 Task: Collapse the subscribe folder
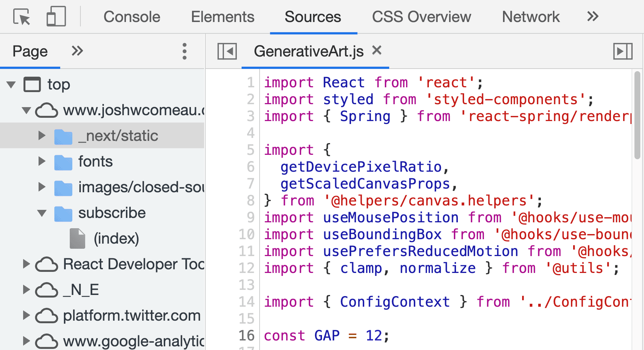(41, 212)
